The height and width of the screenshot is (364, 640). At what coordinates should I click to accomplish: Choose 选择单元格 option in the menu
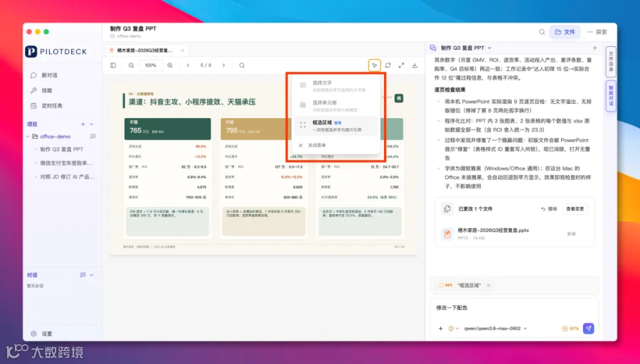tap(336, 106)
